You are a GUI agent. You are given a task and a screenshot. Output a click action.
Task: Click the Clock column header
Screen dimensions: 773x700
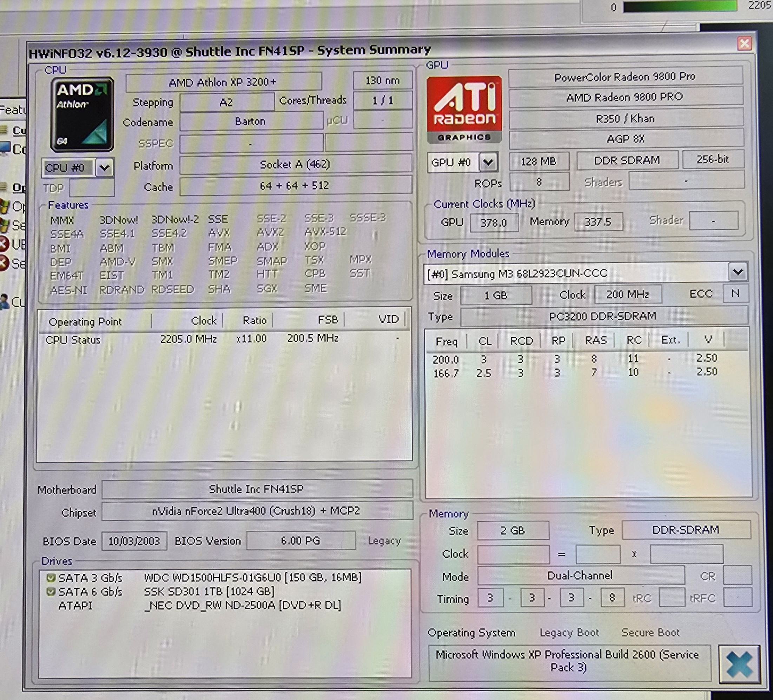tap(204, 321)
